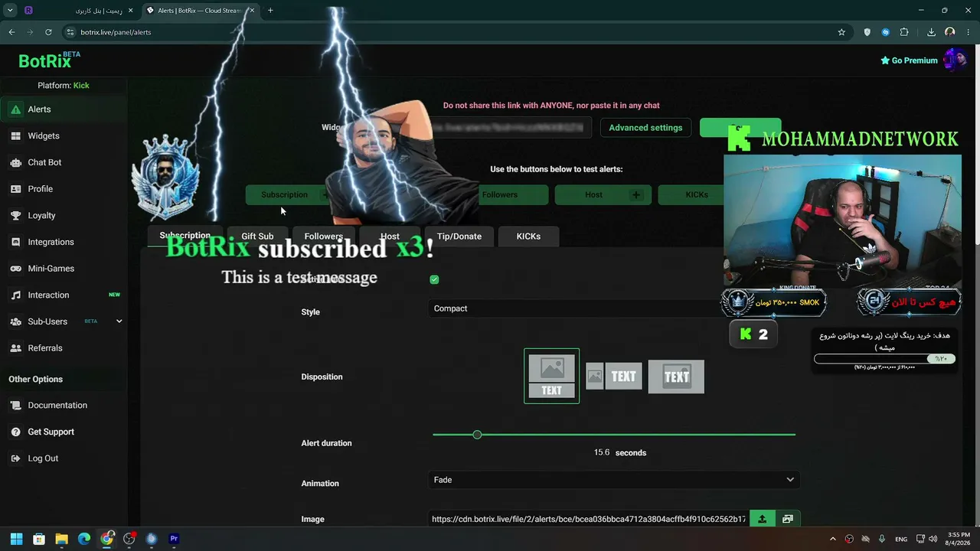
Task: Open the clock and date panel
Action: (959, 539)
